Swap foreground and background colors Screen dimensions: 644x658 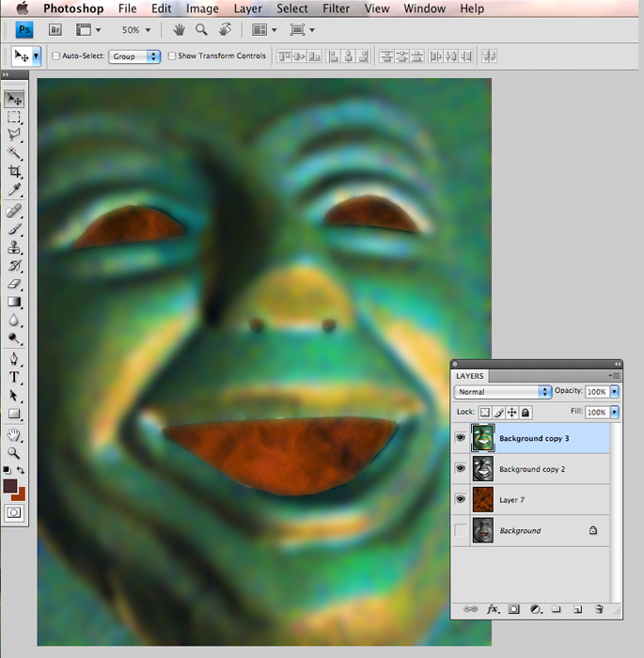(x=21, y=470)
